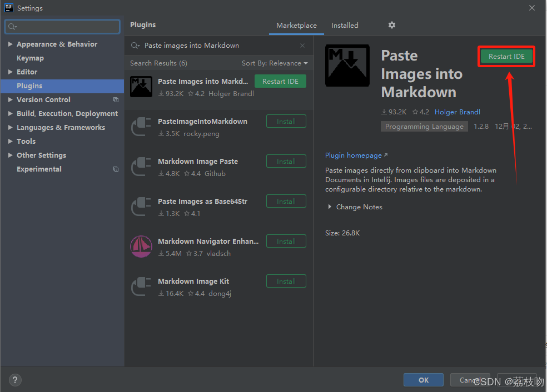Install the PasteImageIntoMarkdown plugin
Image resolution: width=547 pixels, height=392 pixels.
(x=286, y=121)
